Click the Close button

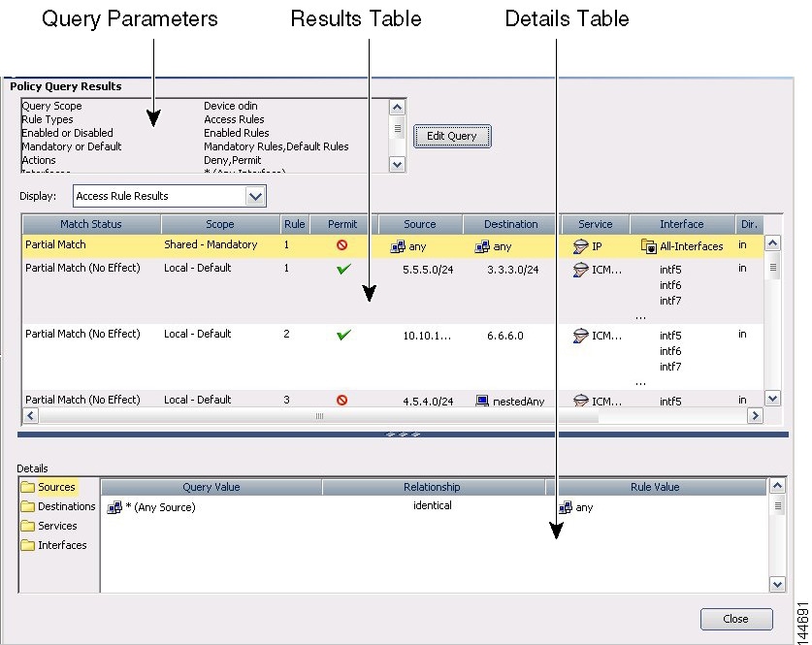736,619
